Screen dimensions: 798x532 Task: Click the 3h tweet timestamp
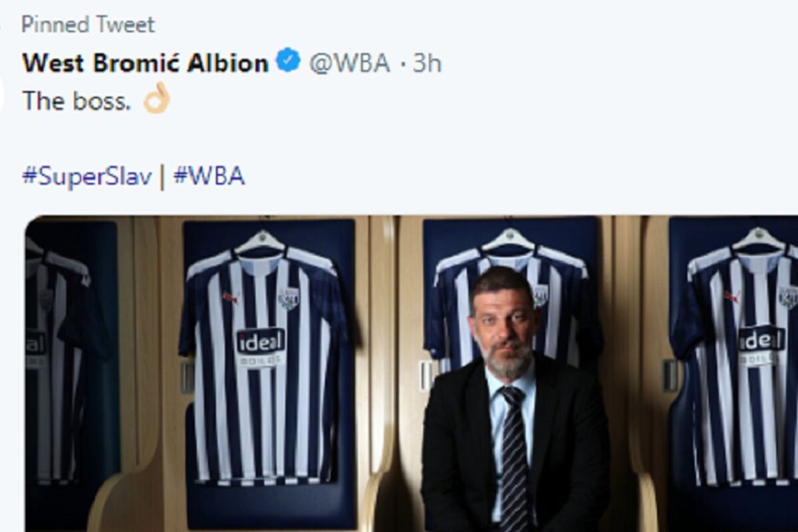point(427,63)
